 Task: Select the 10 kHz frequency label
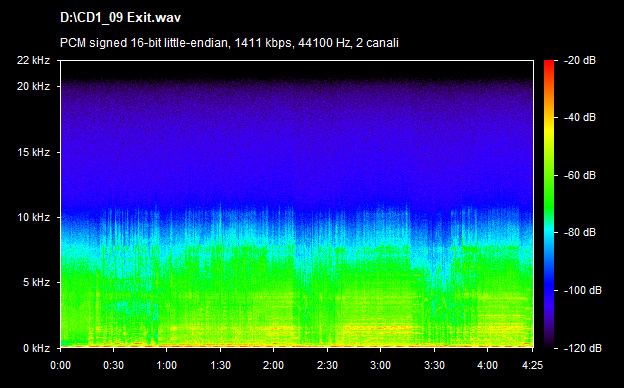click(33, 217)
